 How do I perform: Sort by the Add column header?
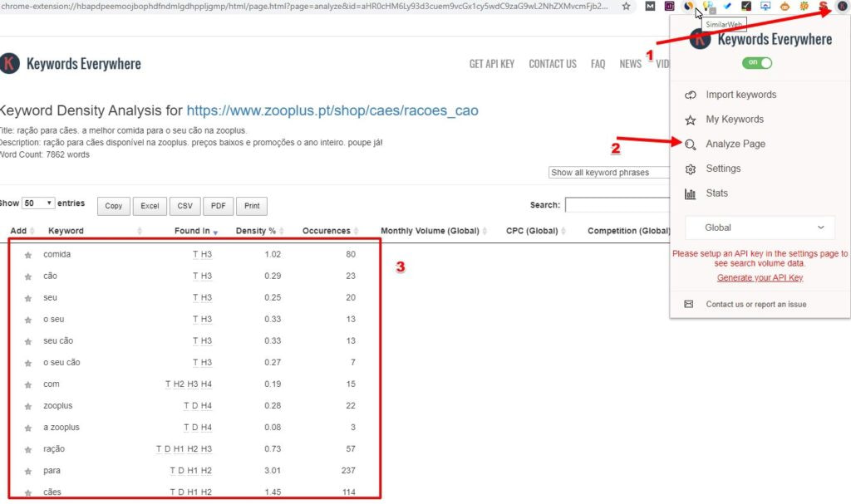pyautogui.click(x=18, y=231)
